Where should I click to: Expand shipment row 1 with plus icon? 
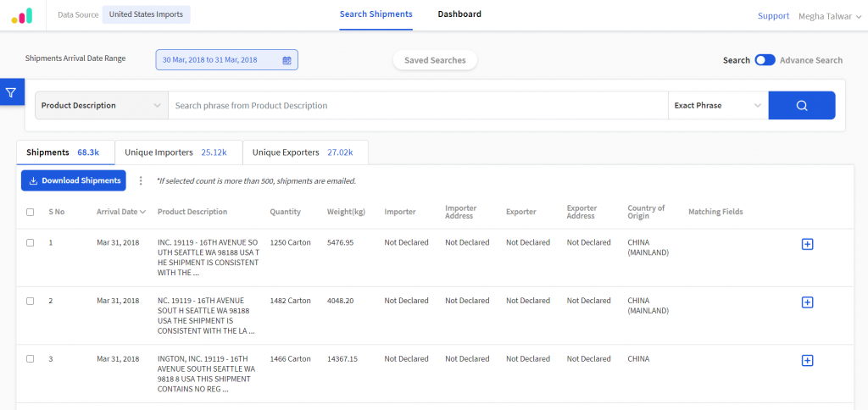[807, 244]
